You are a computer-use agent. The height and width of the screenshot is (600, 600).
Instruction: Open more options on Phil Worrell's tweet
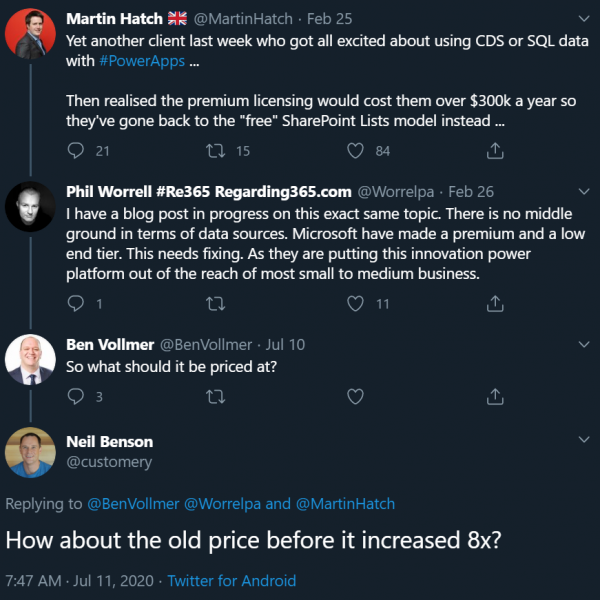[584, 191]
